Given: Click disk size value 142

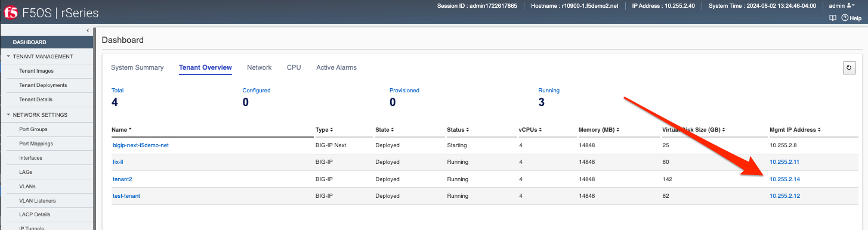Looking at the screenshot, I should 668,179.
